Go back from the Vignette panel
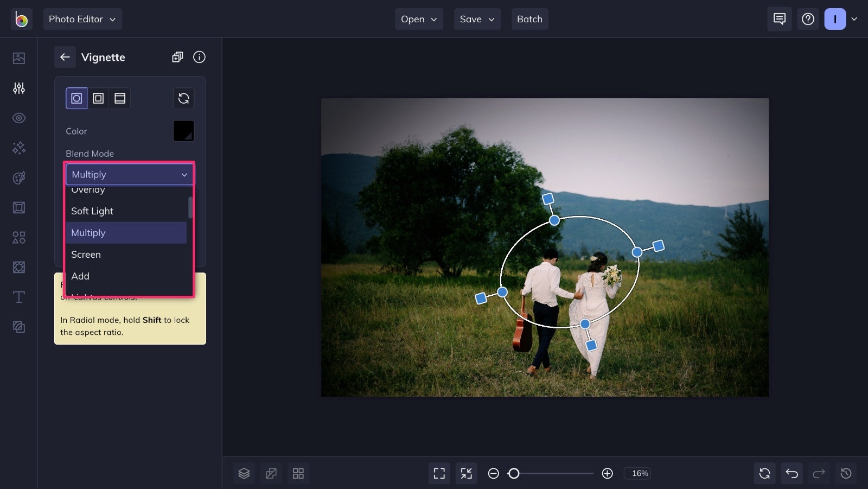Image resolution: width=868 pixels, height=489 pixels. coord(65,57)
